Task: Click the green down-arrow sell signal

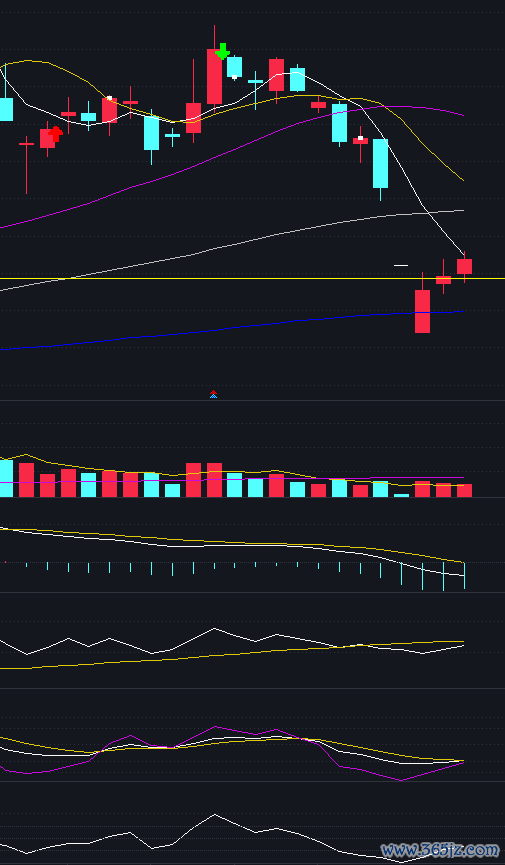Action: [222, 51]
